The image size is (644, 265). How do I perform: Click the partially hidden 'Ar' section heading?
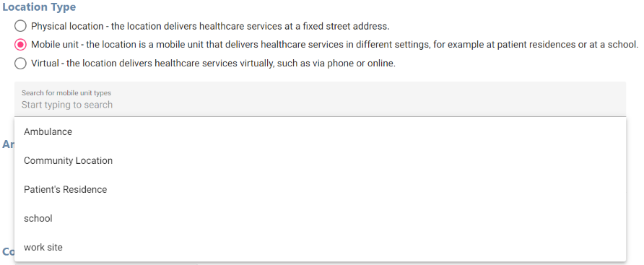click(8, 144)
